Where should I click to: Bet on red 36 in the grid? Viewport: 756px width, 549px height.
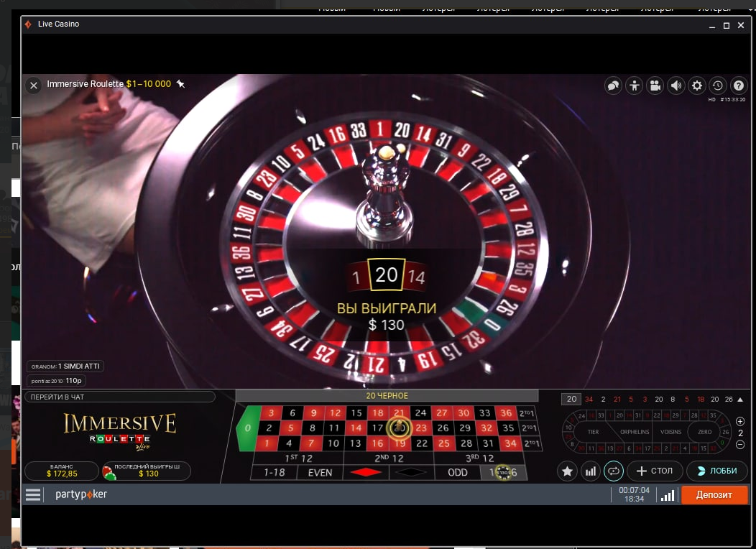(506, 413)
